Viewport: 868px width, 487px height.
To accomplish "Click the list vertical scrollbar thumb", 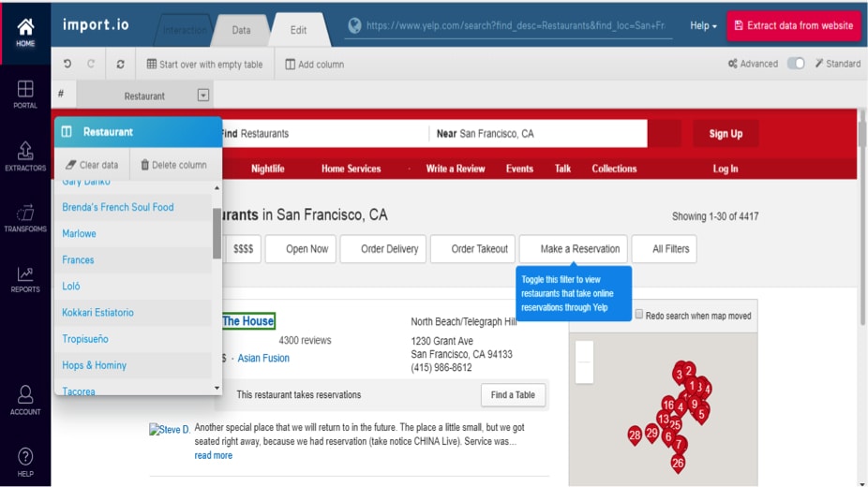I will 217,233.
